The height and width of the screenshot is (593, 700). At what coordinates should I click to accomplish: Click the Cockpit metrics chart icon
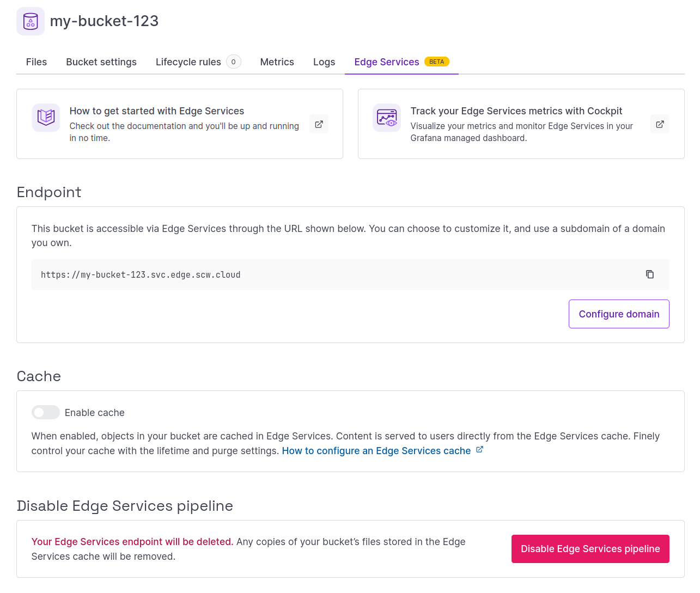click(387, 118)
